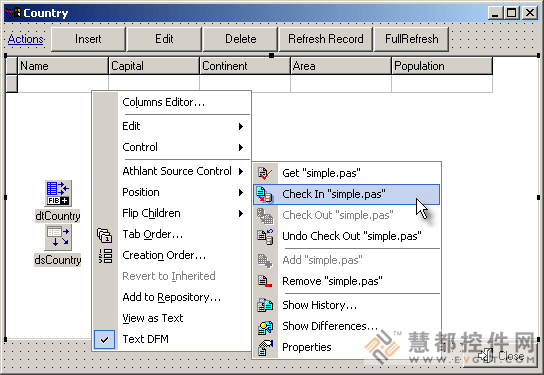Open Show Differences... entry
This screenshot has width=544, height=375.
pyautogui.click(x=347, y=326)
